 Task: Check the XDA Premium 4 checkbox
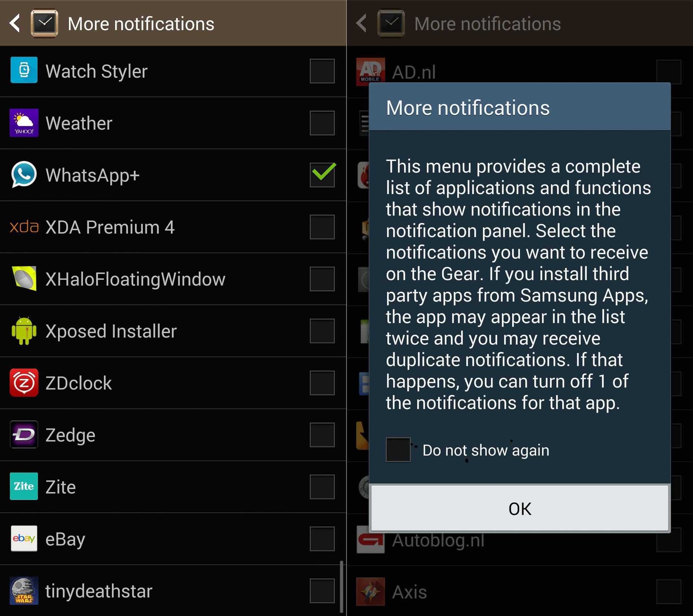point(322,227)
